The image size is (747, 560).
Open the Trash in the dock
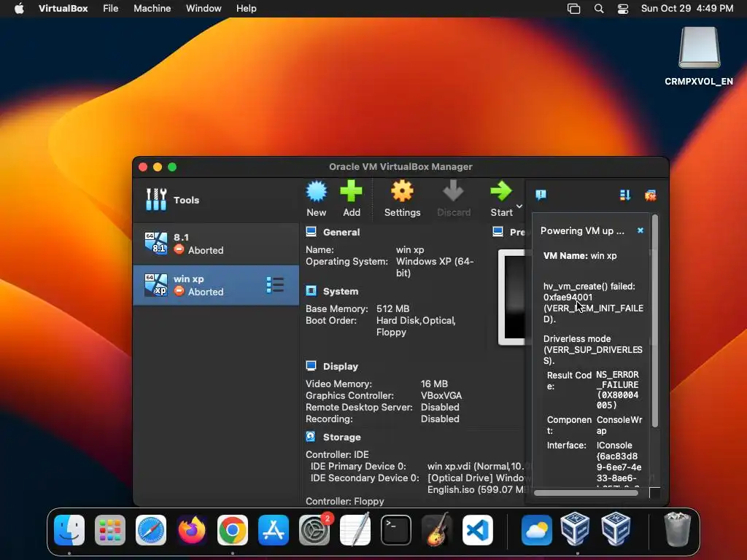pos(677,529)
